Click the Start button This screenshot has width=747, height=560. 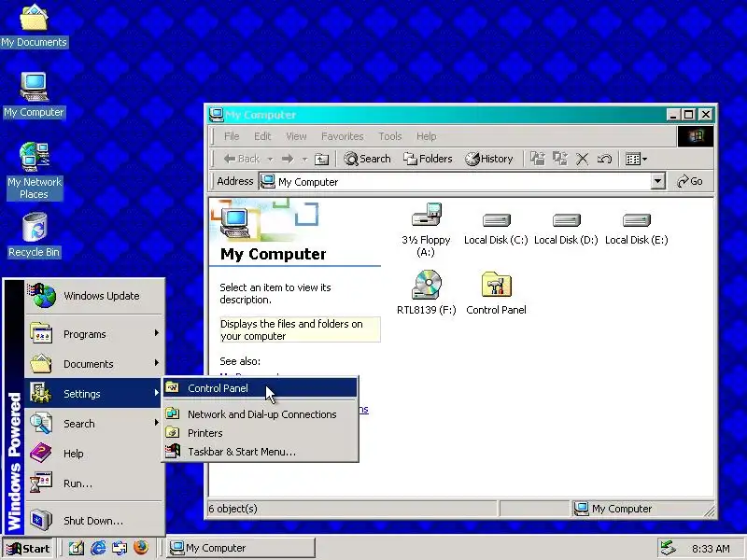tap(28, 549)
